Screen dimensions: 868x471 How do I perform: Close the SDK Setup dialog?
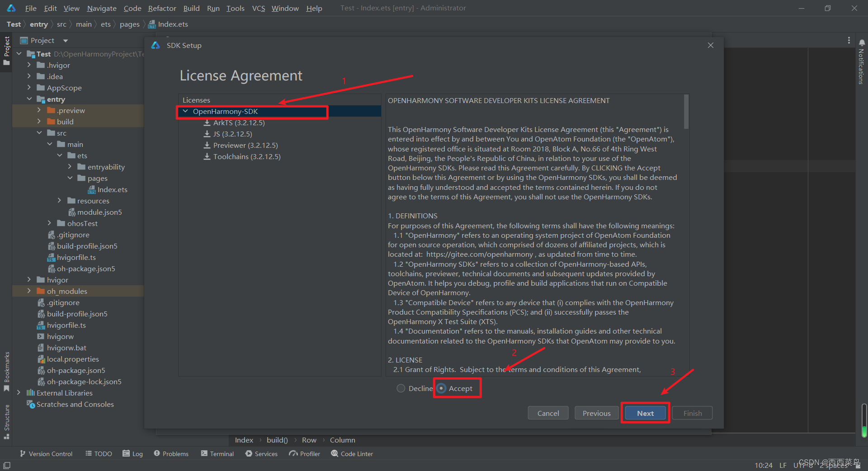[x=711, y=45]
